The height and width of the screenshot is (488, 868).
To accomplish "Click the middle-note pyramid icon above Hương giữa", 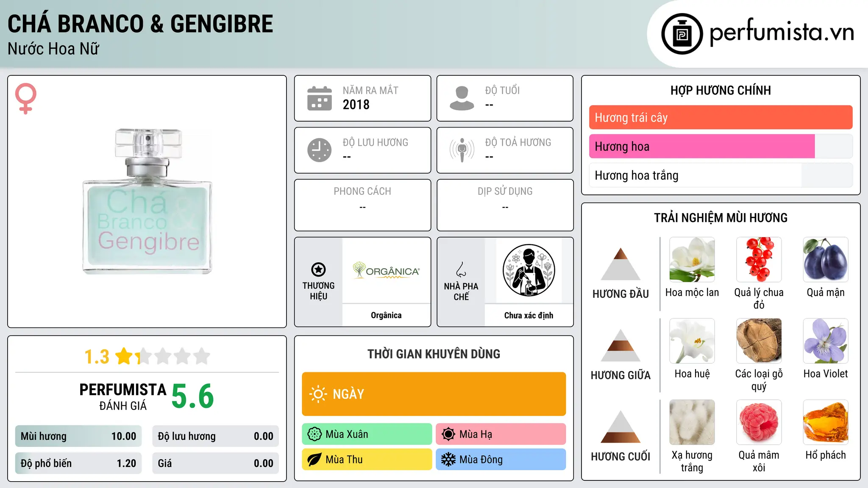I will [x=621, y=345].
